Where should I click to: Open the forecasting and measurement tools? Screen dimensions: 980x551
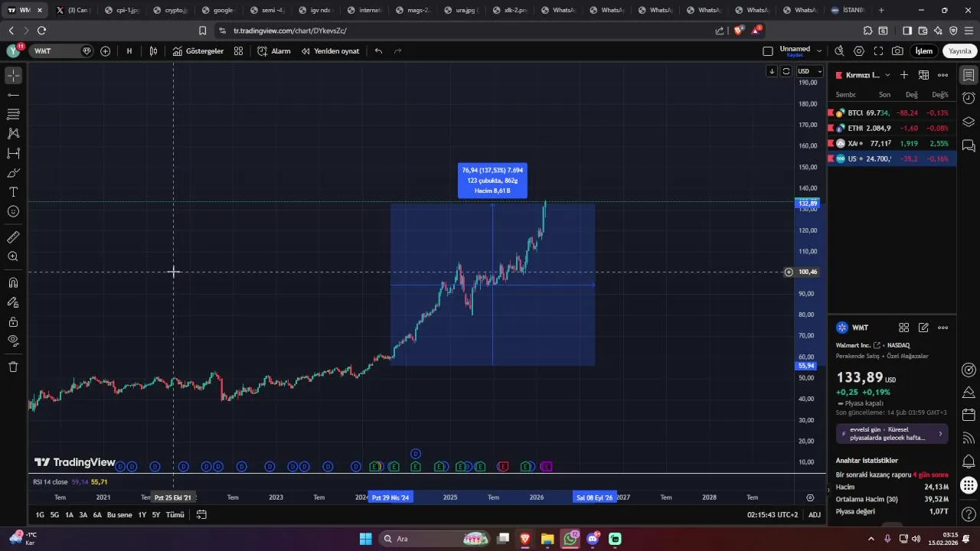pyautogui.click(x=13, y=153)
